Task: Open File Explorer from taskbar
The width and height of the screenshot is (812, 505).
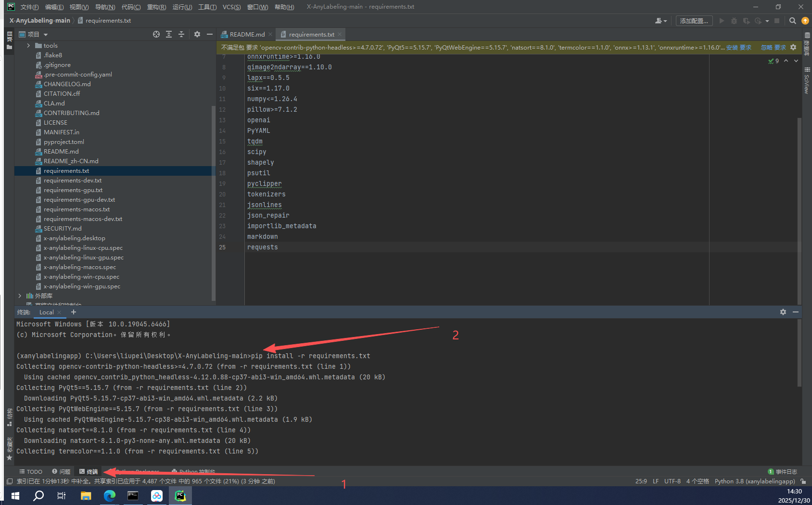Action: tap(86, 495)
